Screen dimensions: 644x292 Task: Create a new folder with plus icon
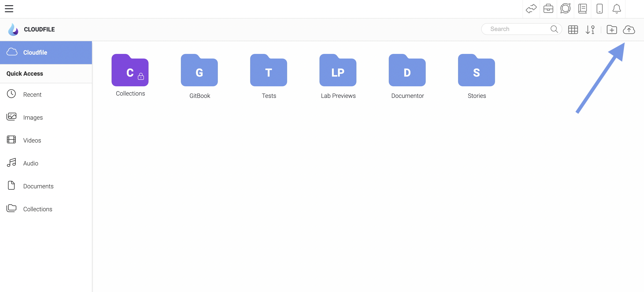click(x=611, y=30)
